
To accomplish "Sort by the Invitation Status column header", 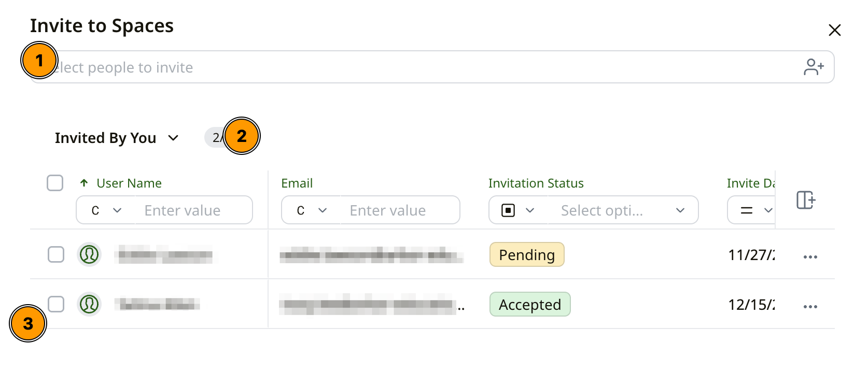I will pyautogui.click(x=536, y=183).
